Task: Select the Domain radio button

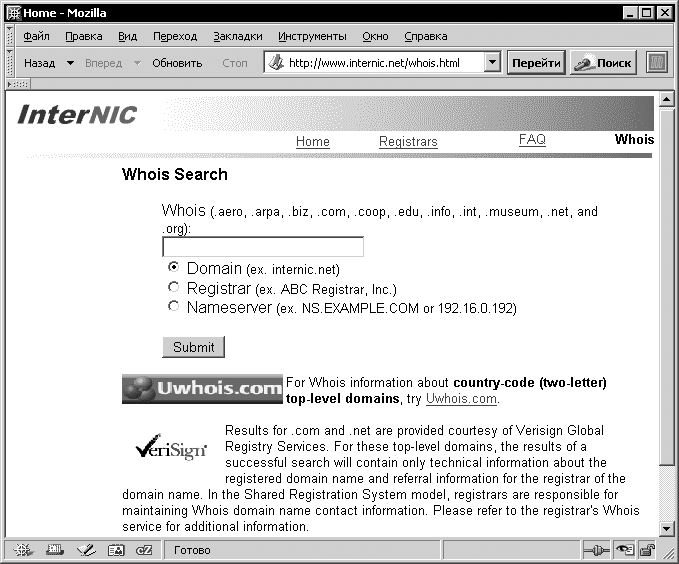Action: point(173,267)
